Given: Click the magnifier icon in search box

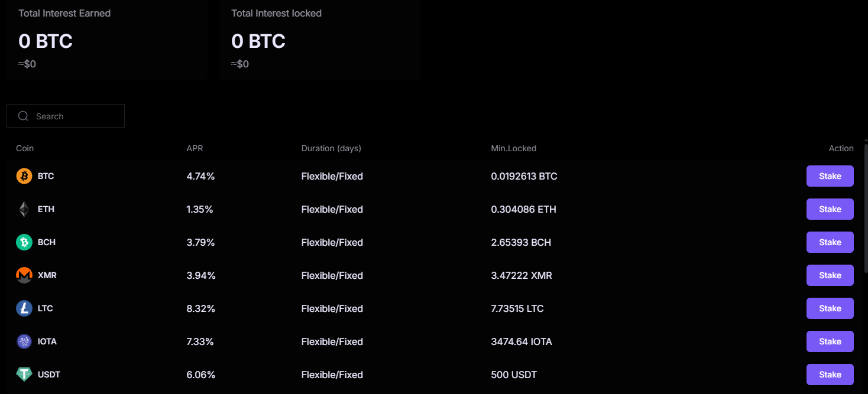Looking at the screenshot, I should point(23,116).
